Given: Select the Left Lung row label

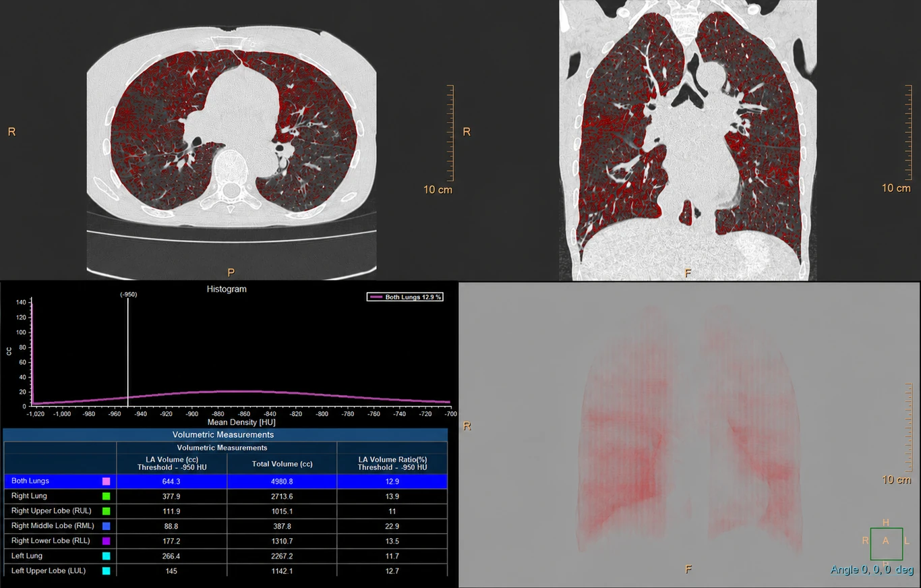Looking at the screenshot, I should [x=27, y=556].
